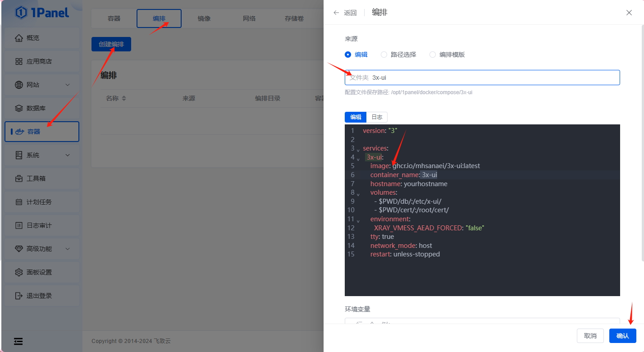Fold the services block at line 3
The width and height of the screenshot is (644, 352).
tap(358, 149)
